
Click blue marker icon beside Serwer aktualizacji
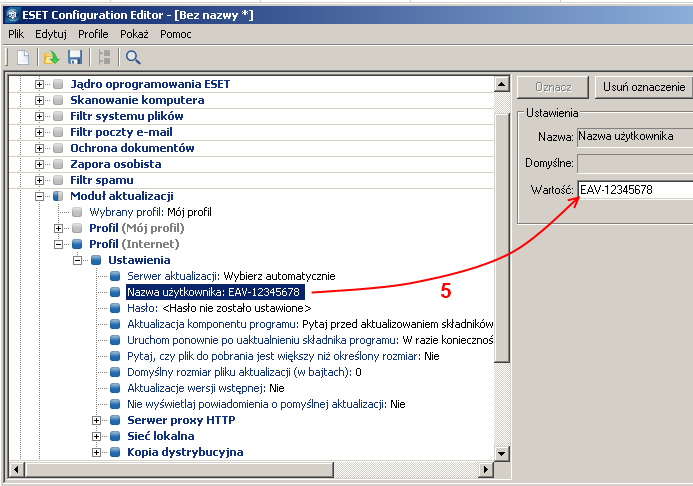pos(116,276)
